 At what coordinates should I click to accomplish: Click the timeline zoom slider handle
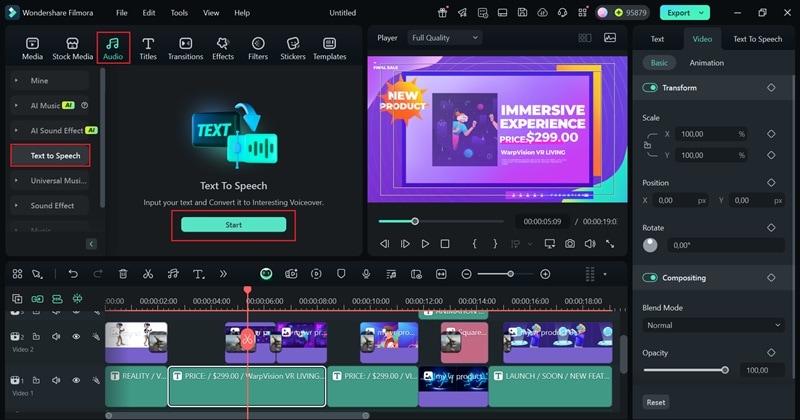[x=510, y=274]
